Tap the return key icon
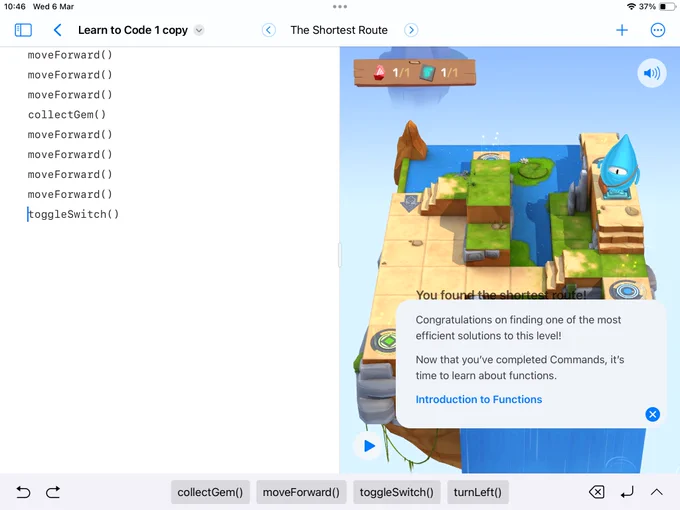This screenshot has width=680, height=510. click(x=627, y=492)
